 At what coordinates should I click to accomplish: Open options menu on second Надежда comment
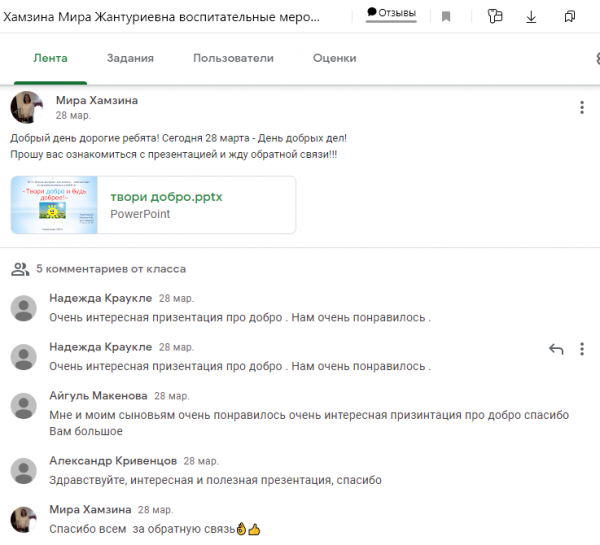(x=582, y=349)
